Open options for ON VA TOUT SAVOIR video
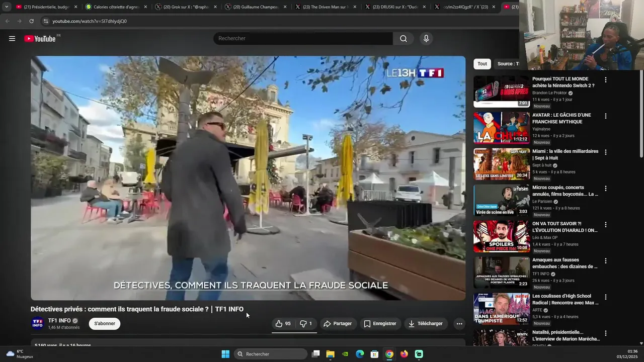The width and height of the screenshot is (644, 362). 606,225
